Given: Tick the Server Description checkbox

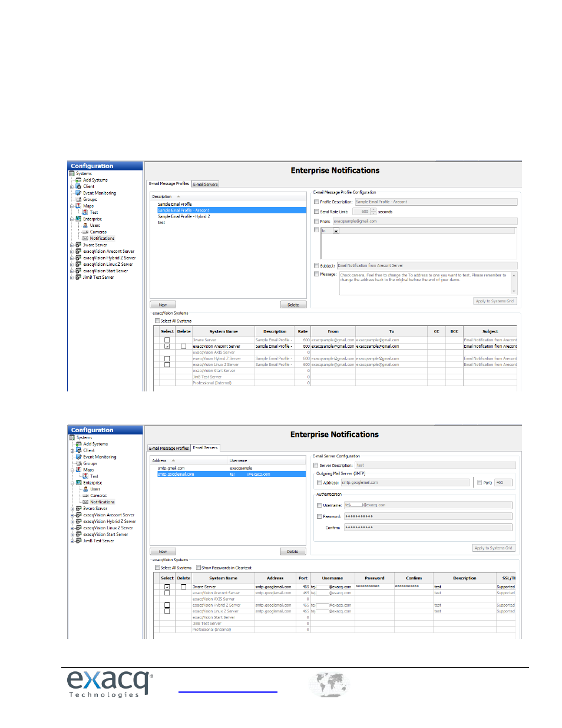Looking at the screenshot, I should pos(316,465).
